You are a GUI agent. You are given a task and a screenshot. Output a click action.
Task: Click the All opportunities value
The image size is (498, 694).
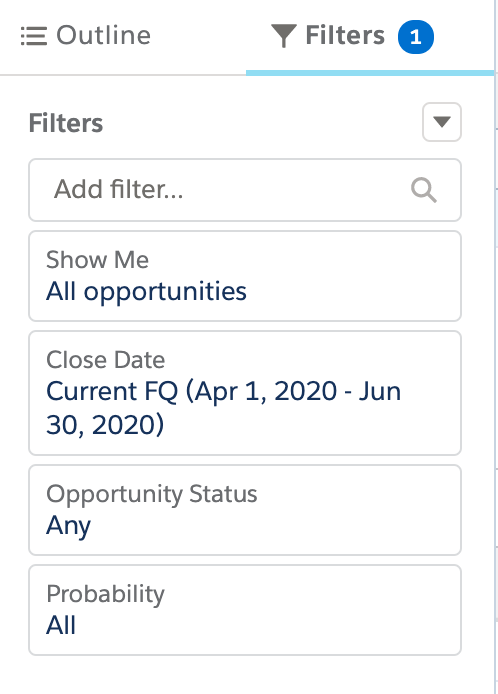coord(147,292)
